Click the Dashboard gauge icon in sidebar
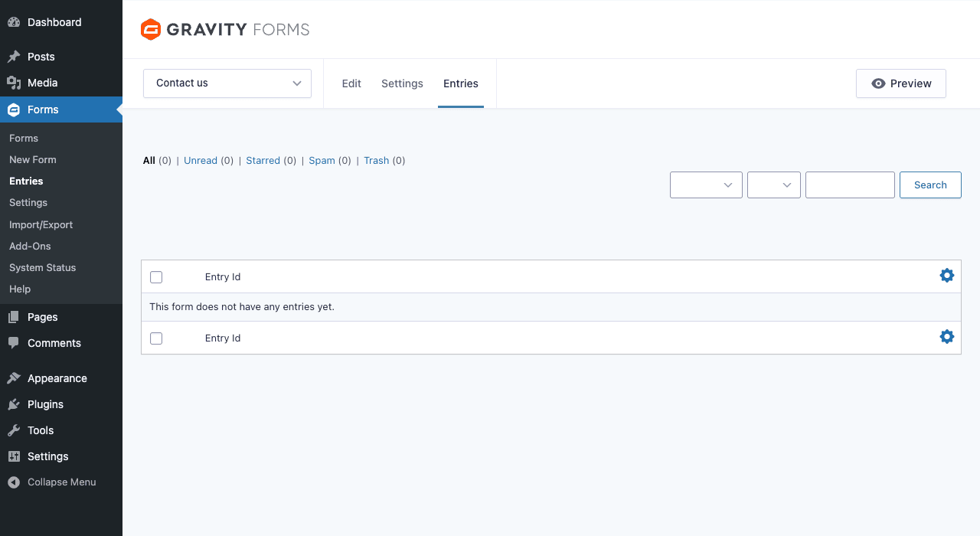Viewport: 980px width, 536px height. (14, 22)
